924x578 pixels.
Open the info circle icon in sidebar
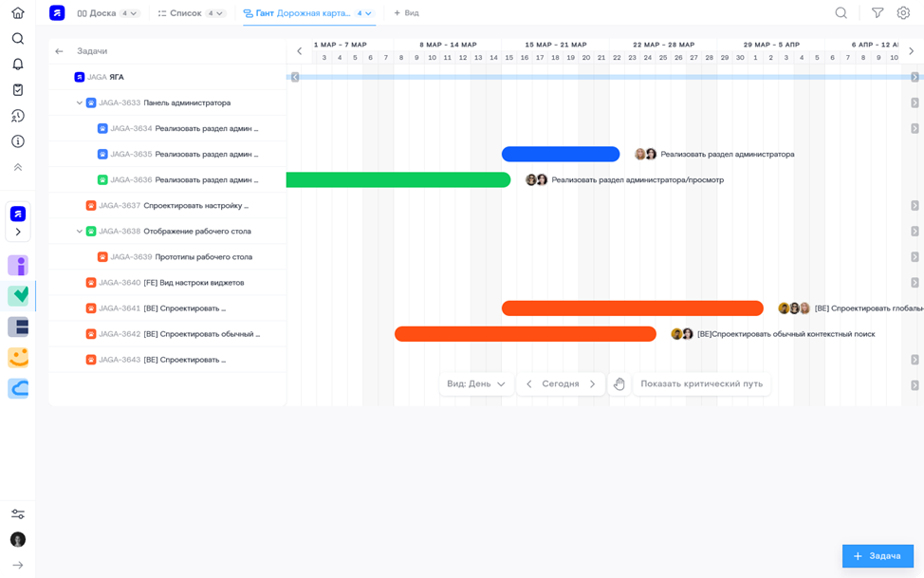[x=18, y=141]
